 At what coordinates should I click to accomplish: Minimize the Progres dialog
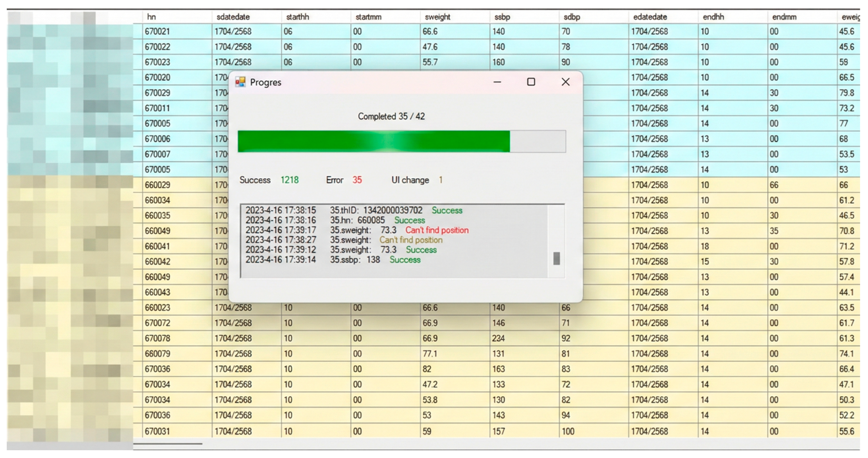pyautogui.click(x=497, y=82)
